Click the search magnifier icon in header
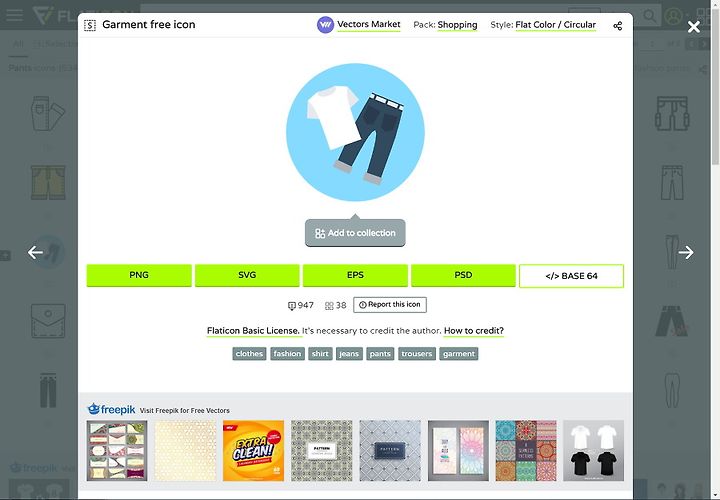The height and width of the screenshot is (500, 720). [x=649, y=16]
